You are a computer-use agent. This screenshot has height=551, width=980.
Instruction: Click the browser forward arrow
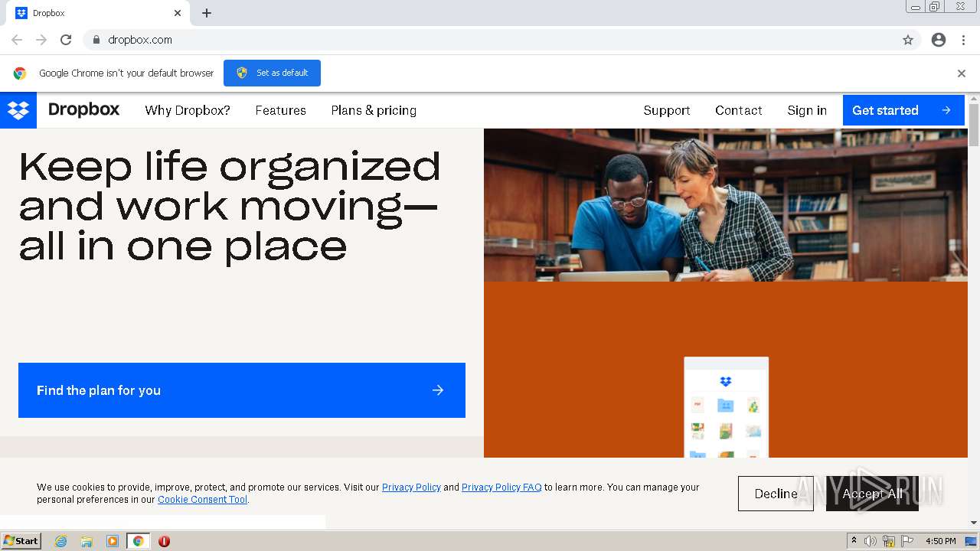click(41, 40)
